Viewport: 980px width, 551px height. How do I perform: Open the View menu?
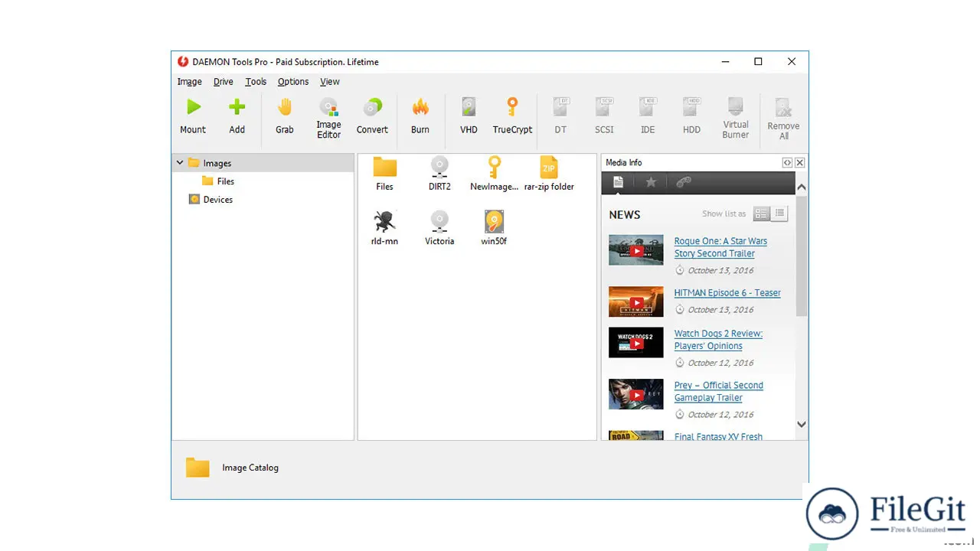[330, 82]
